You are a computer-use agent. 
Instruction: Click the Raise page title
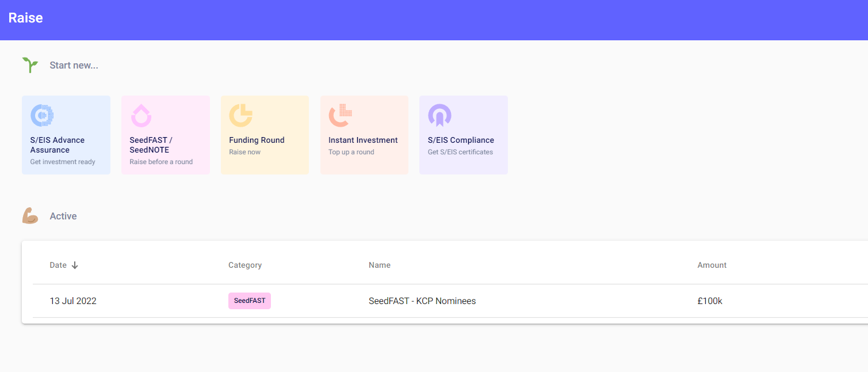tap(25, 18)
